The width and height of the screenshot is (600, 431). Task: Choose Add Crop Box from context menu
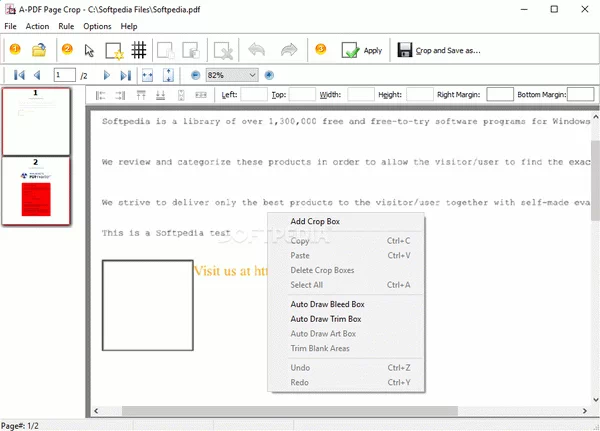tap(346, 222)
